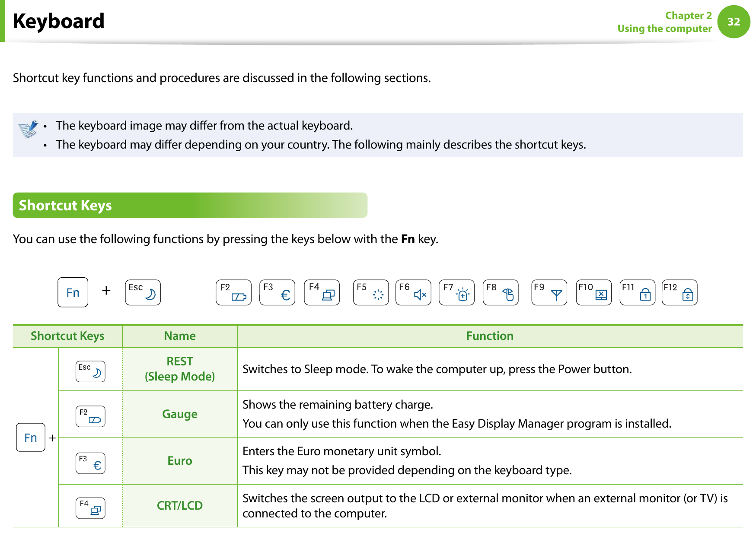
Task: Click the F10 key icon
Action: (593, 292)
